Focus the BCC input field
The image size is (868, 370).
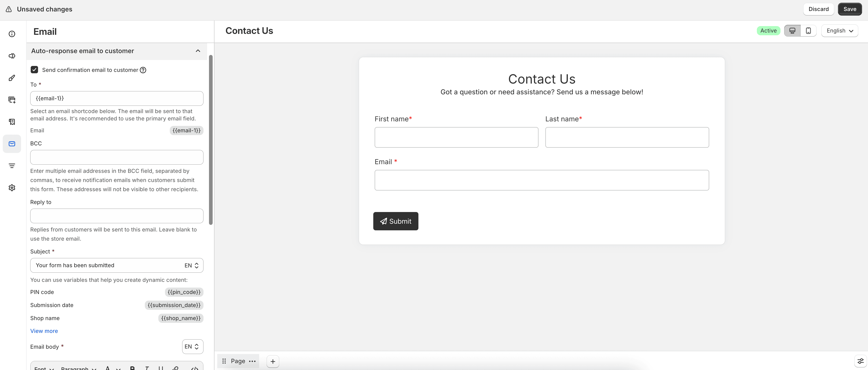coord(117,157)
